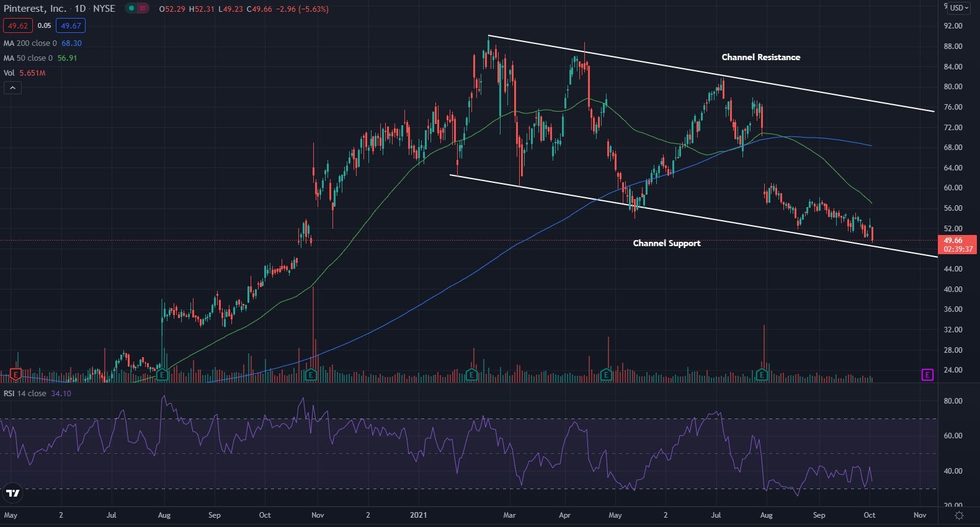Click the 2021 label on time axis
Image resolution: width=980 pixels, height=527 pixels.
[419, 515]
